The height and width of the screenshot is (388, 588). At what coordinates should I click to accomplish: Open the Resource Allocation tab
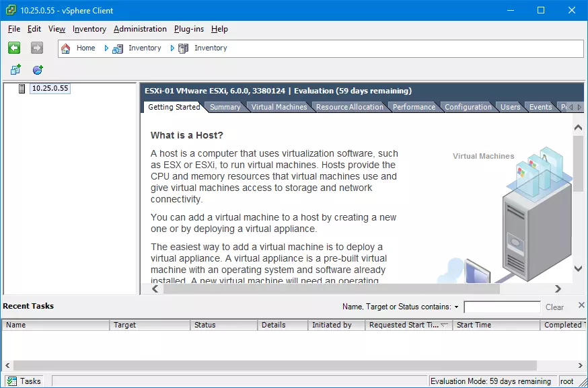pos(349,107)
